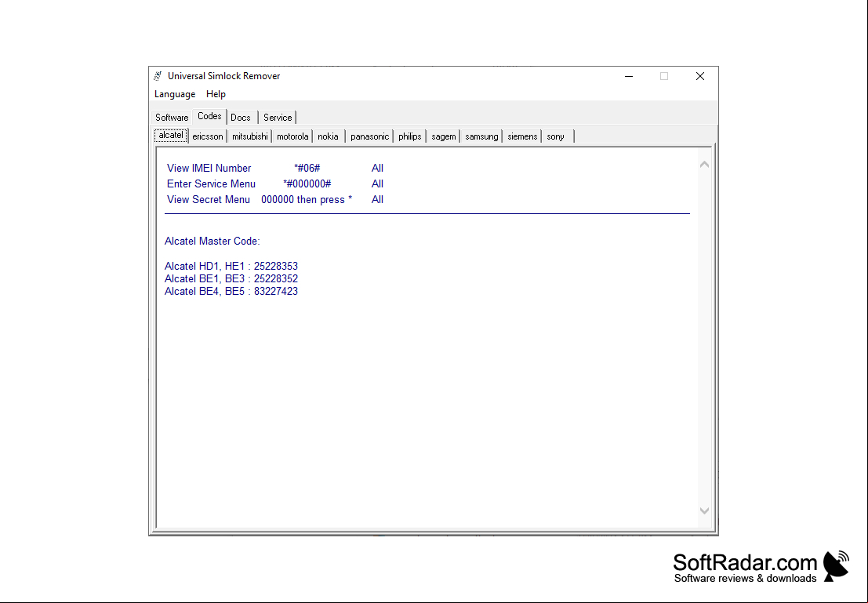The height and width of the screenshot is (603, 868).
Task: Click "All" in the Secret Menu row
Action: [377, 200]
